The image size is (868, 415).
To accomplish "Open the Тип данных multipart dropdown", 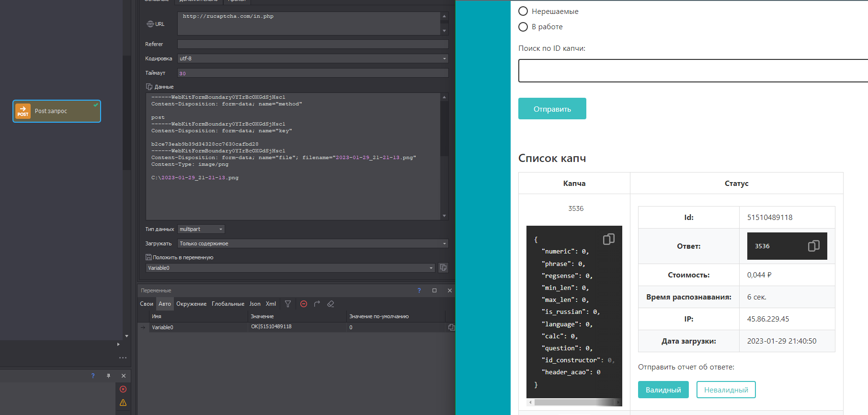I will point(201,229).
